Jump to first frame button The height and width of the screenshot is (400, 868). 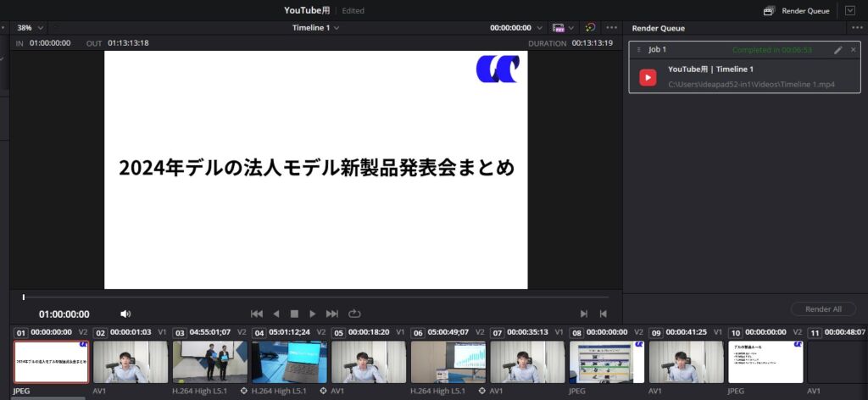coord(256,314)
